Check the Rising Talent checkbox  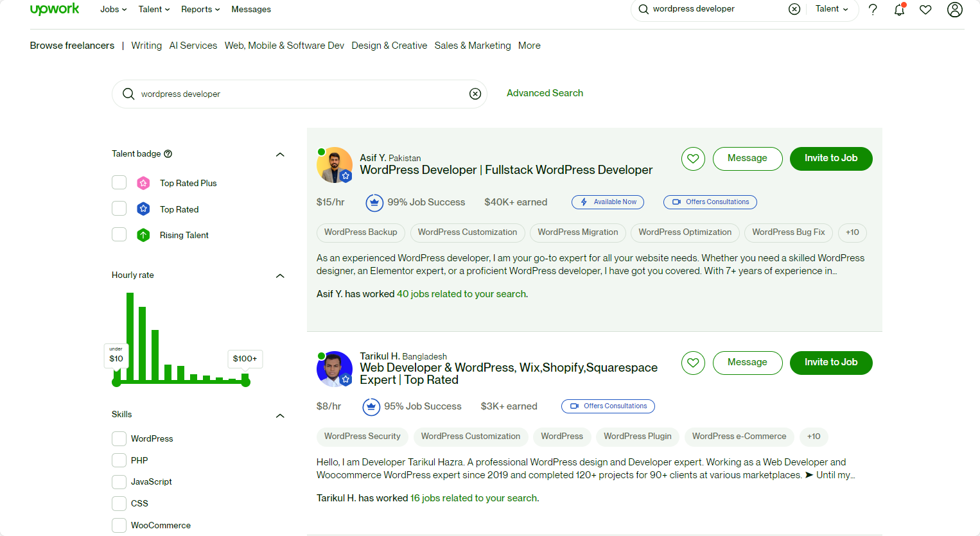pyautogui.click(x=119, y=235)
